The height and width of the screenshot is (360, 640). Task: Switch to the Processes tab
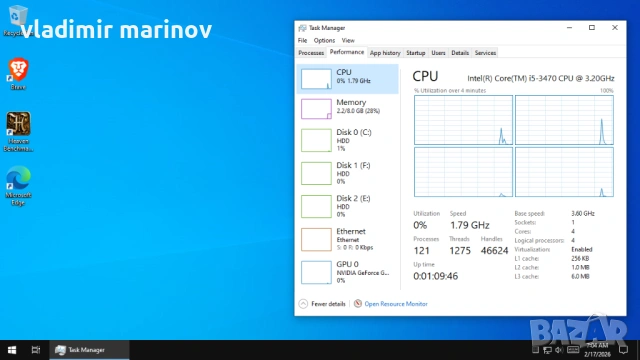click(311, 53)
